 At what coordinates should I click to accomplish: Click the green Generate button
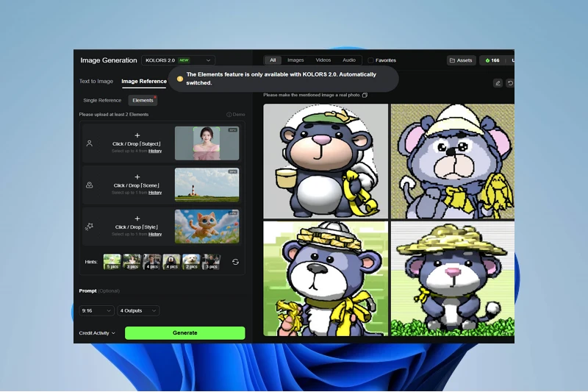pos(185,333)
